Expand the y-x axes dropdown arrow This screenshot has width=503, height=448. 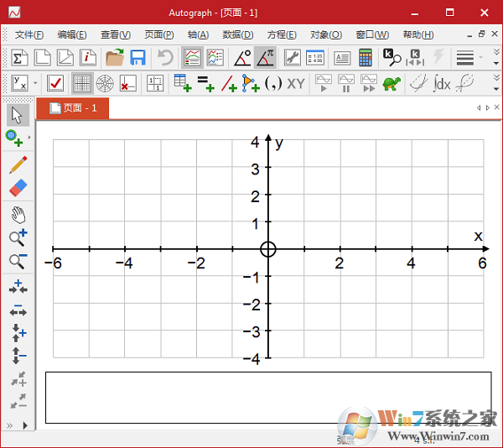click(35, 83)
